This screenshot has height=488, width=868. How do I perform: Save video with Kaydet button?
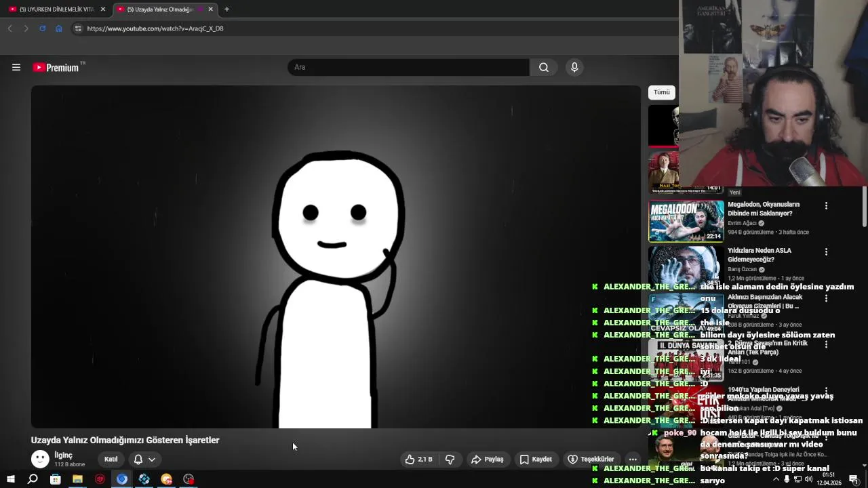coord(536,460)
